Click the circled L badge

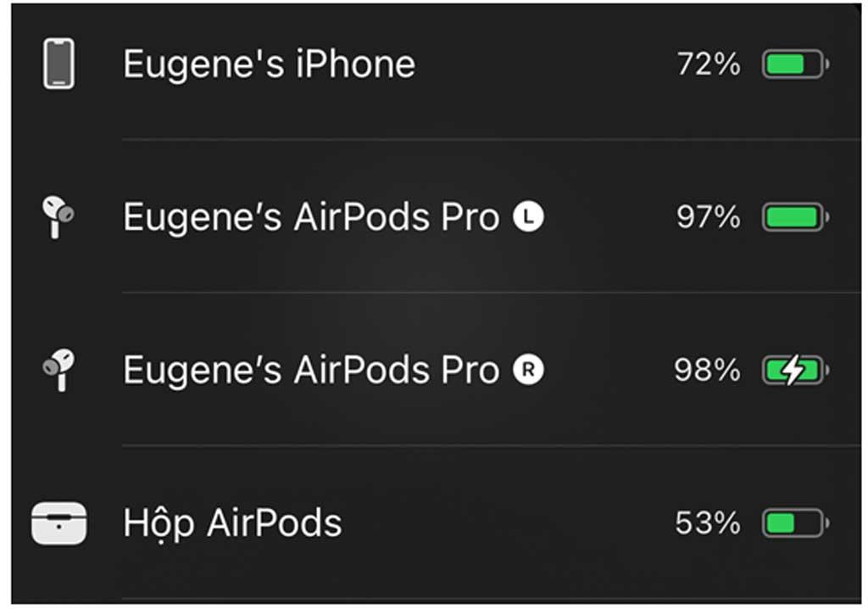528,216
